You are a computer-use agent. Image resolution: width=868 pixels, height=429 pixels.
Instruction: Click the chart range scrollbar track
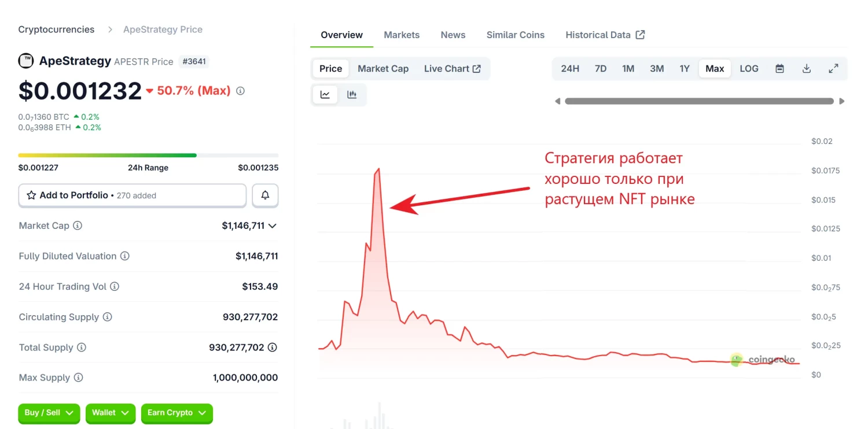click(x=699, y=101)
